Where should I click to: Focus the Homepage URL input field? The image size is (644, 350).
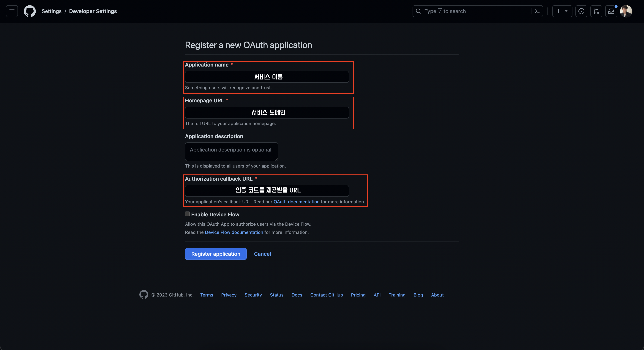pyautogui.click(x=267, y=113)
